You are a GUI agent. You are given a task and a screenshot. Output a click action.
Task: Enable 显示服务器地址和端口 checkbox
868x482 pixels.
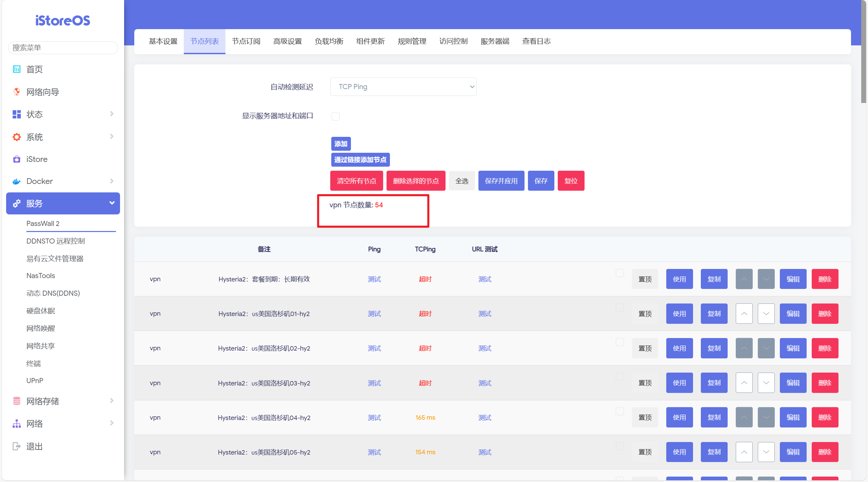coord(335,117)
